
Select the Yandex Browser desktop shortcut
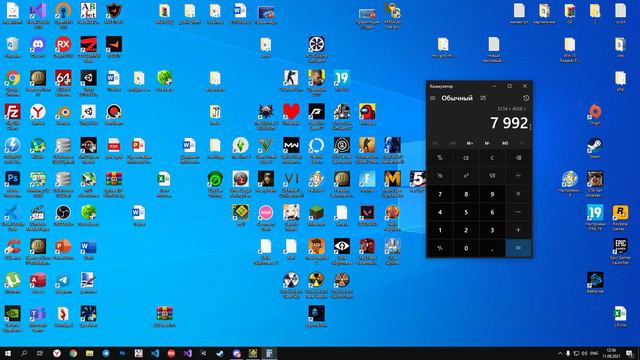38,114
